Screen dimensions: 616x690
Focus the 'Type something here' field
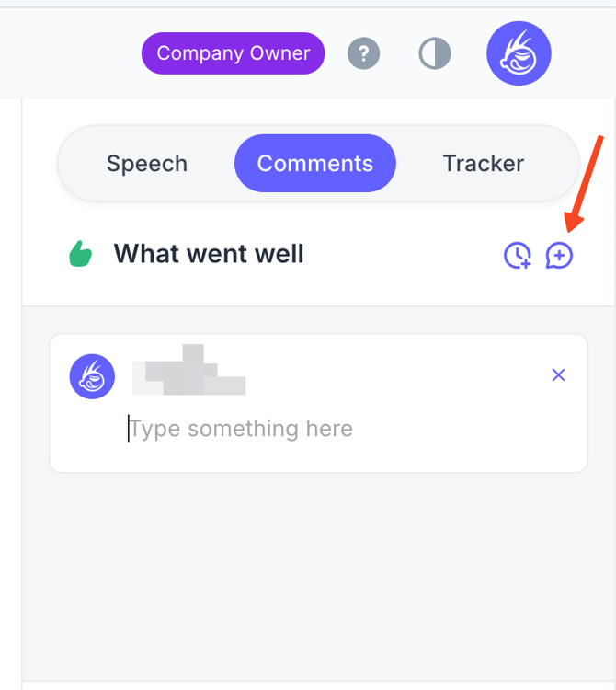241,429
